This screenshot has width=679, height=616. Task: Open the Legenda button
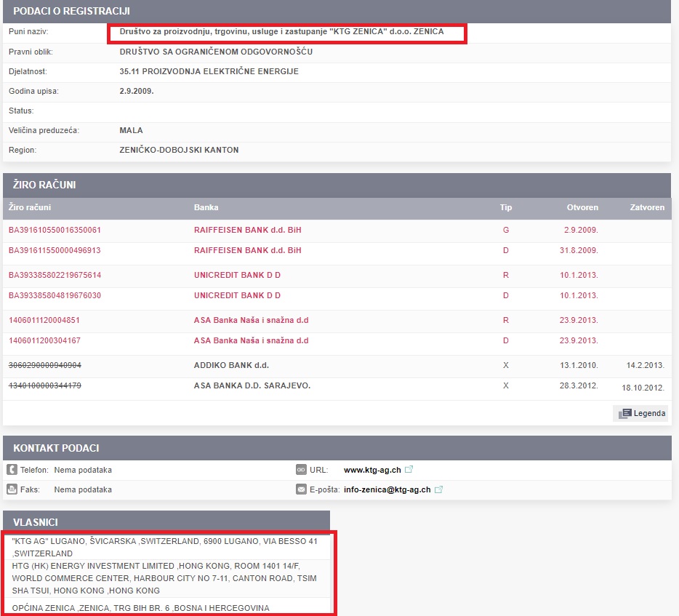tap(641, 413)
